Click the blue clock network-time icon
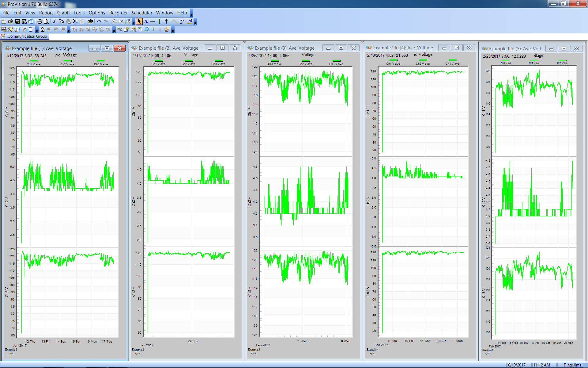The height and width of the screenshot is (368, 588). (146, 29)
